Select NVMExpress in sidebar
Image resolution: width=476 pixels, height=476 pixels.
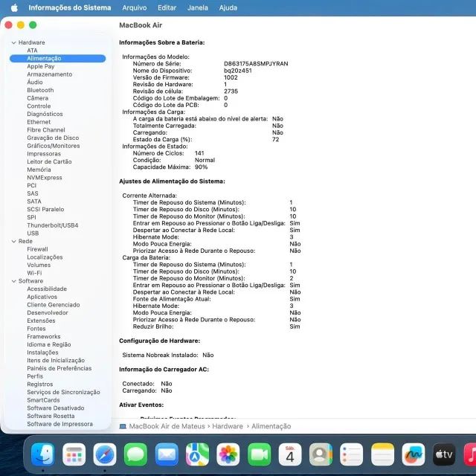click(45, 178)
